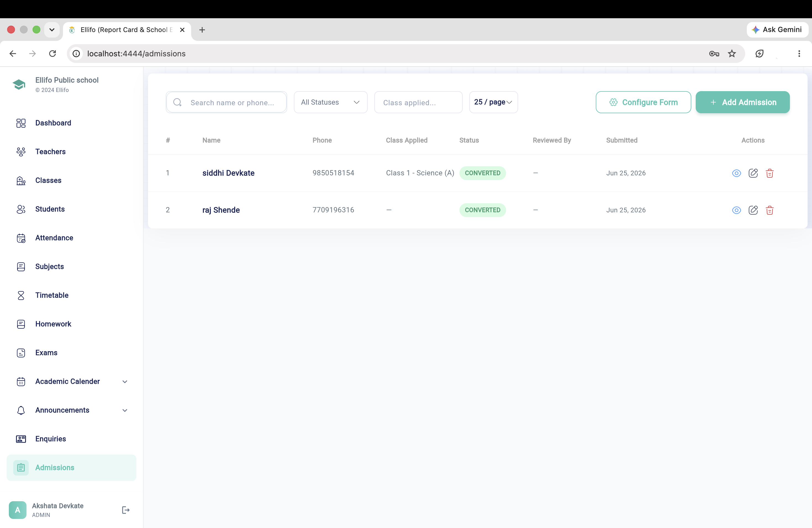Click the Ellifo graduation cap logo

pos(19,84)
